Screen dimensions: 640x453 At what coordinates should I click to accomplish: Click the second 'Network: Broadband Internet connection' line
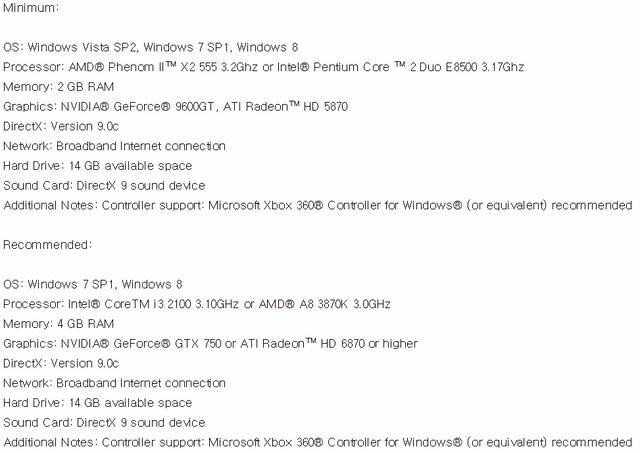click(x=114, y=383)
